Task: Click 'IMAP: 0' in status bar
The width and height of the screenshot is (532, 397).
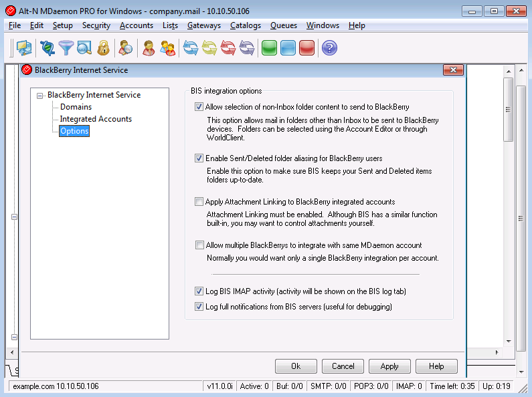Action: coord(409,386)
